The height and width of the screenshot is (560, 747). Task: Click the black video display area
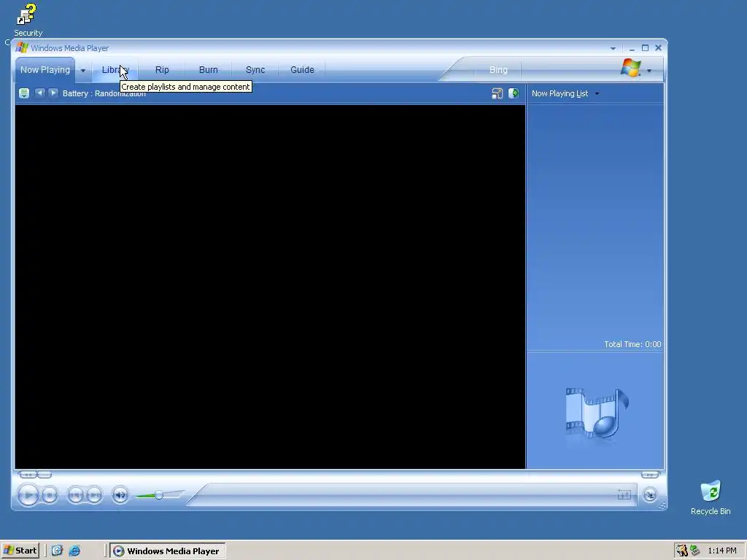click(270, 287)
